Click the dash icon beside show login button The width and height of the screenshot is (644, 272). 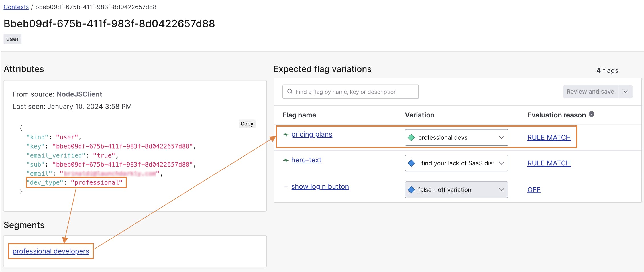point(286,187)
